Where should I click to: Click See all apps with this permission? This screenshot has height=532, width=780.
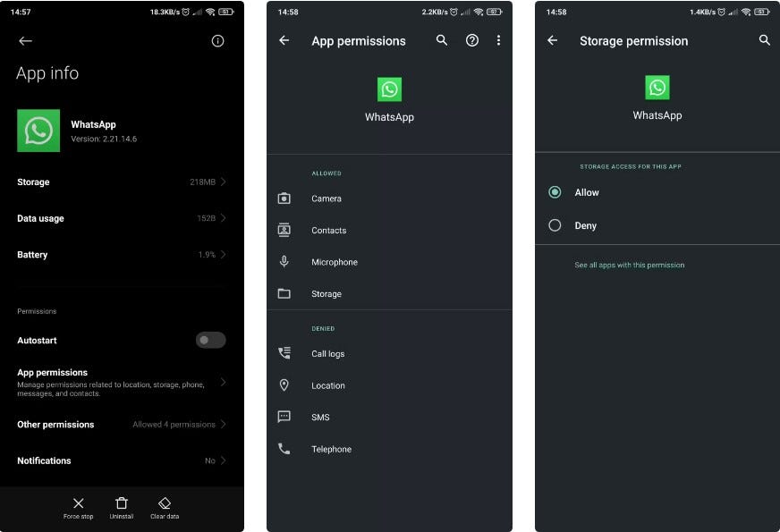click(x=629, y=265)
